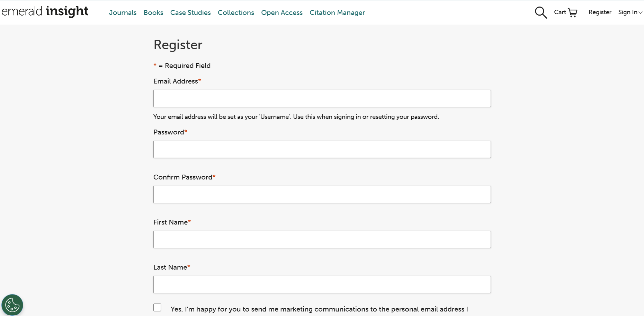
Task: Click into the Password field
Action: (x=322, y=149)
